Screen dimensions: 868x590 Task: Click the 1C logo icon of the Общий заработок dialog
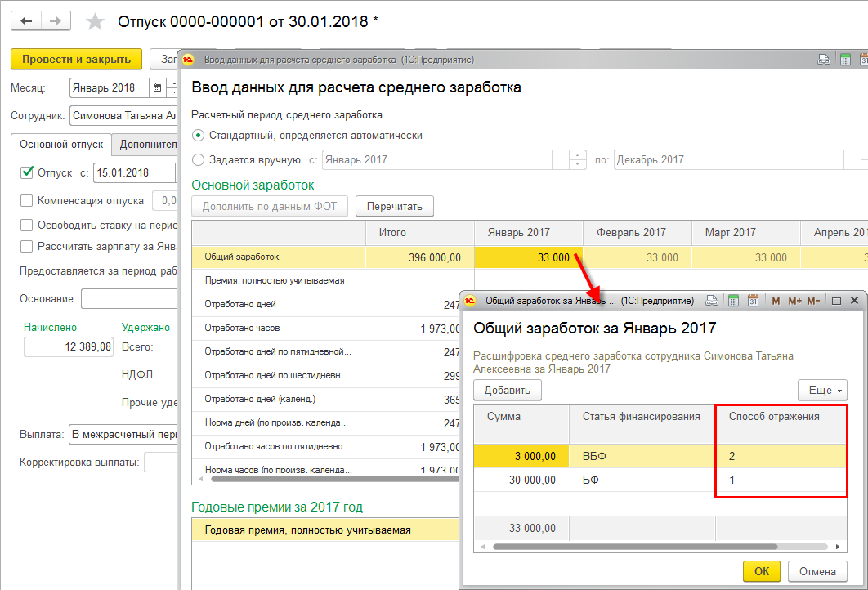469,301
